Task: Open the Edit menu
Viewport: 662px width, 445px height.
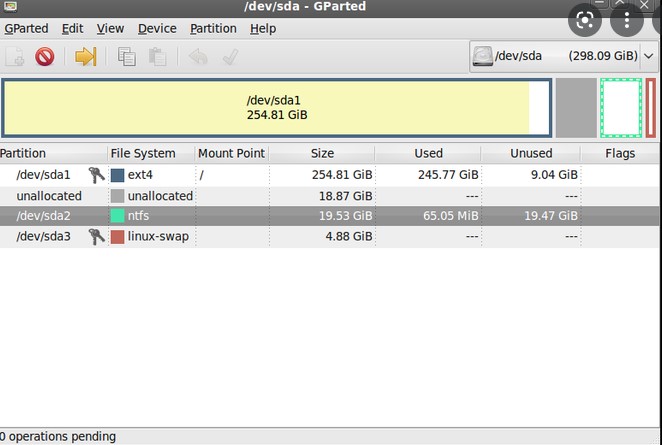Action: [x=72, y=29]
